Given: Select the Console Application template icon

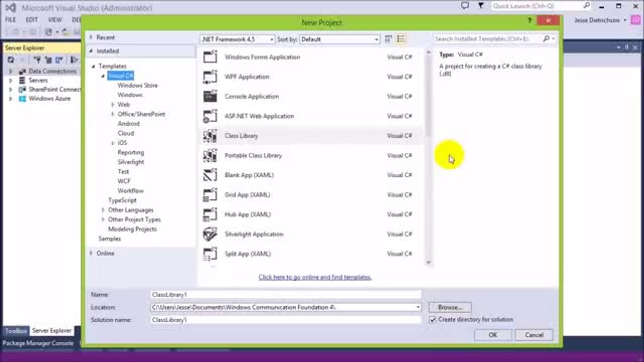Looking at the screenshot, I should pyautogui.click(x=210, y=96).
